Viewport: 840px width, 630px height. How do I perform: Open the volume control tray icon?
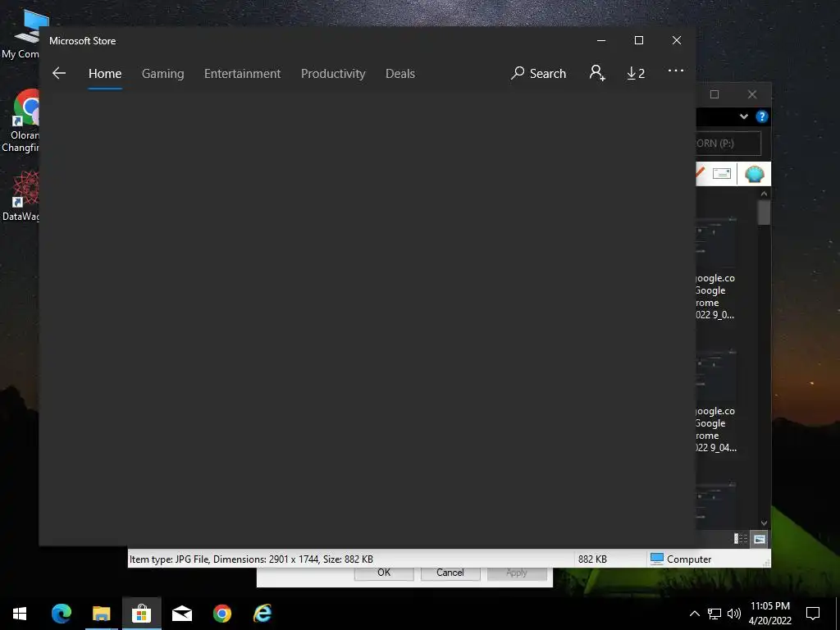click(x=734, y=614)
